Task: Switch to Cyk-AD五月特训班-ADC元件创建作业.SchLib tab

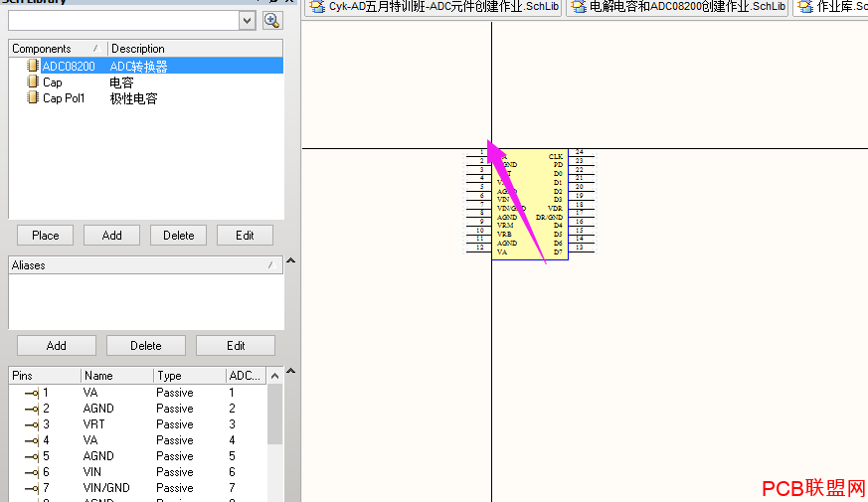Action: click(x=434, y=7)
